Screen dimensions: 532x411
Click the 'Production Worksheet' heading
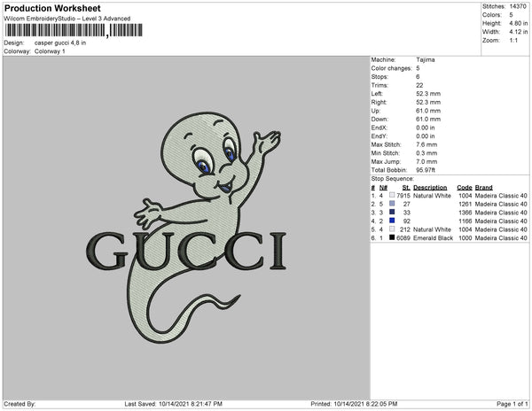click(52, 9)
